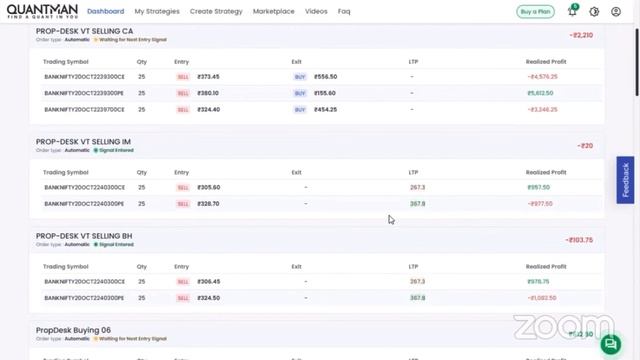
Task: Click BUY badge beside ₹454.25 exit
Action: (300, 109)
